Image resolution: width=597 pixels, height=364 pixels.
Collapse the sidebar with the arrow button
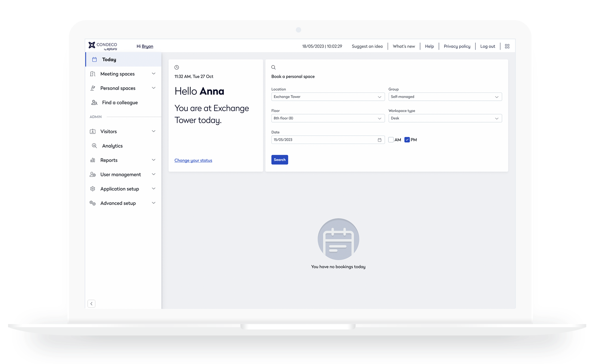tap(91, 304)
